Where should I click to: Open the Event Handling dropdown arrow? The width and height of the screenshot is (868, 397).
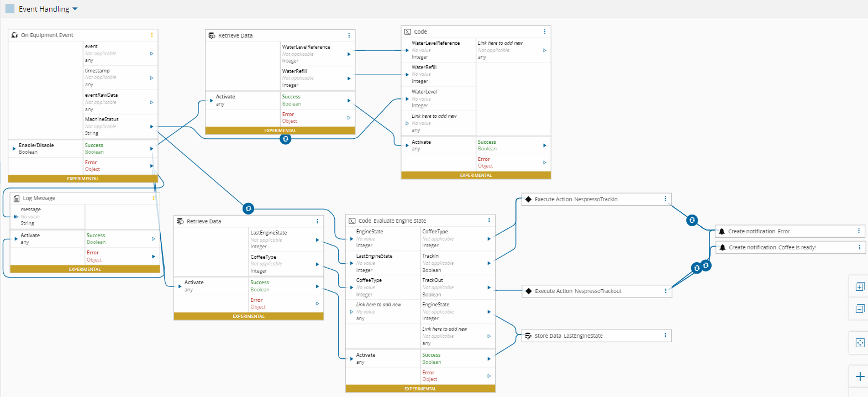tap(75, 9)
